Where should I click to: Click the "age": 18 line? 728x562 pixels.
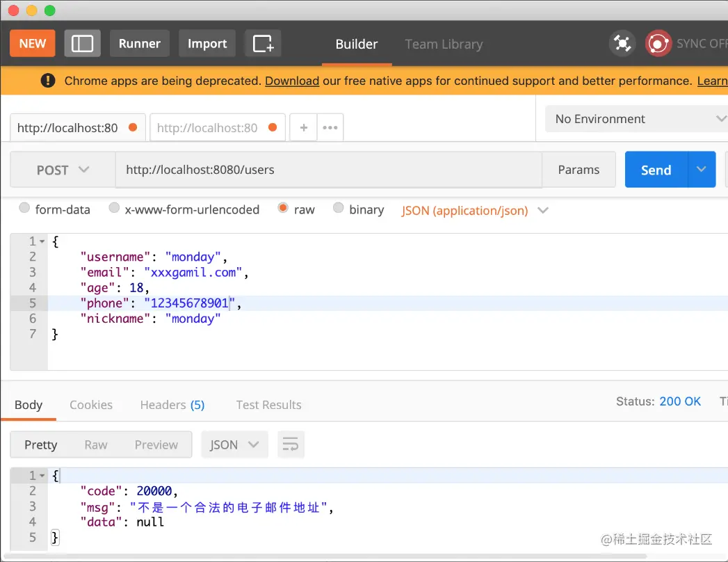point(115,287)
